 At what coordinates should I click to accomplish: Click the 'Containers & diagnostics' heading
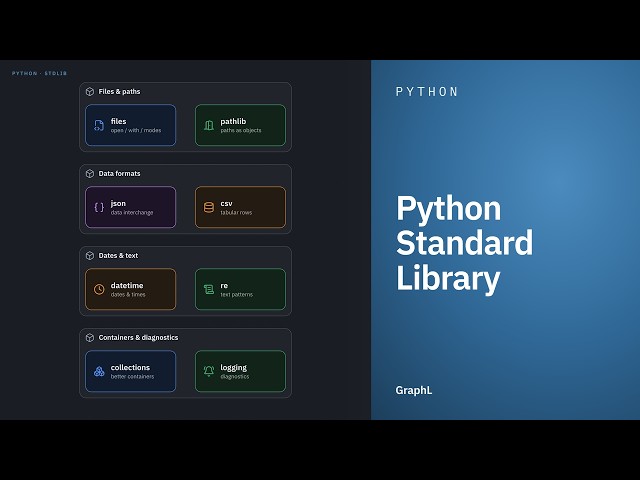[x=138, y=338]
